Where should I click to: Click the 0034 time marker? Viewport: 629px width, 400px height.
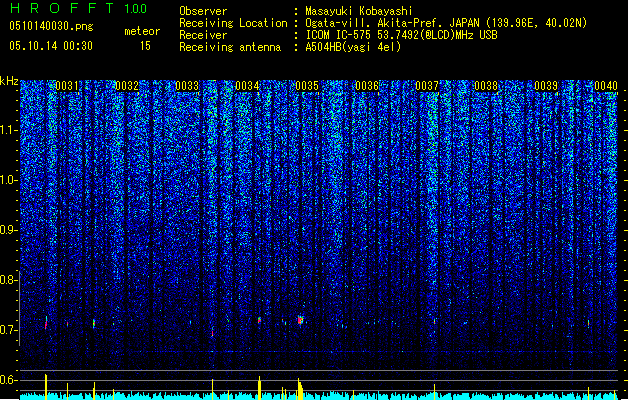[x=247, y=86]
